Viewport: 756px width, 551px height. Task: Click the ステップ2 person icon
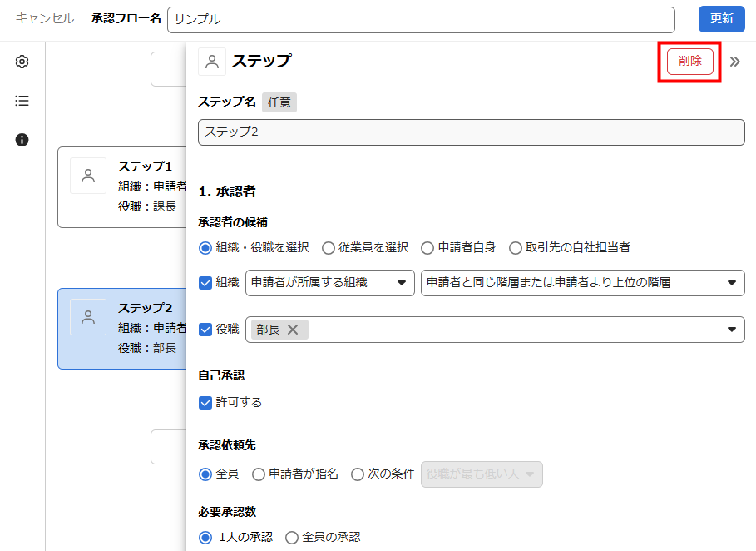[x=88, y=317]
